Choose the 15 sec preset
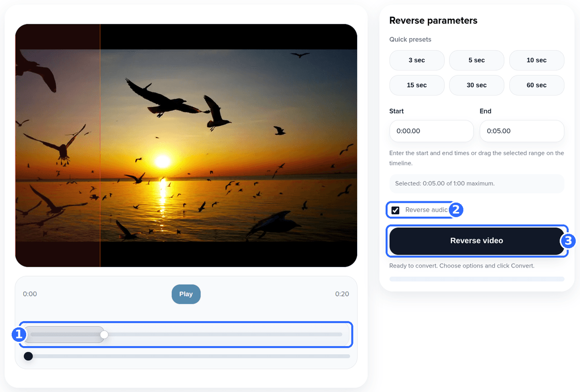This screenshot has height=392, width=580. [417, 85]
